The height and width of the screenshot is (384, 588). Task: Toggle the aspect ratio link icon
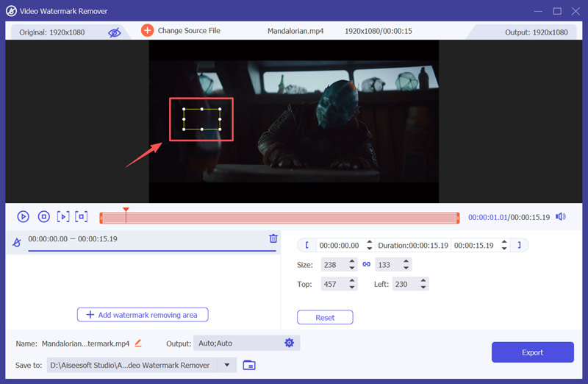[x=366, y=264]
